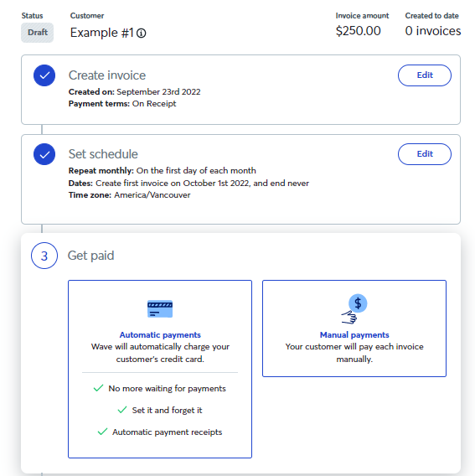The image size is (475, 476).
Task: Click the info icon beside Example #1
Action: pyautogui.click(x=141, y=33)
